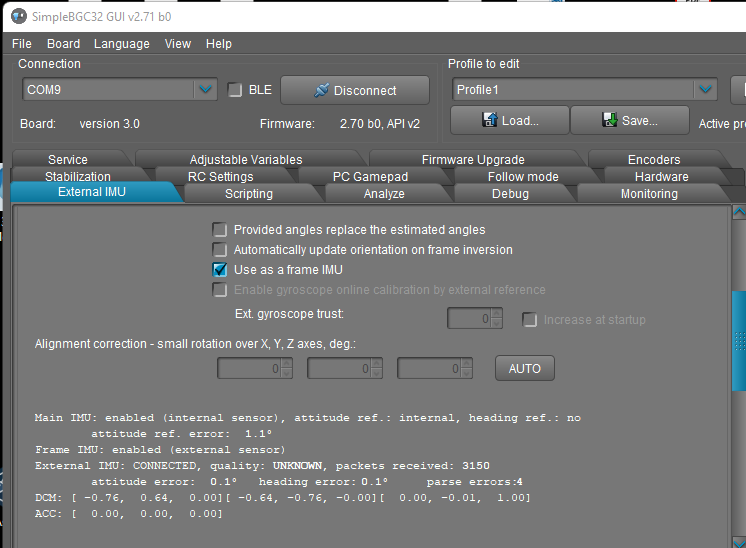Switch to the Debug tab
This screenshot has width=746, height=548.
click(510, 194)
